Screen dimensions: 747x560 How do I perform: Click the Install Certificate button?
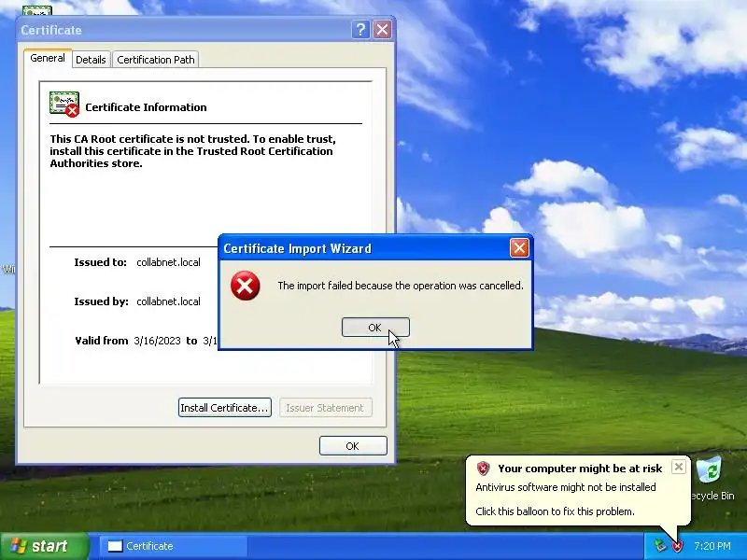225,408
